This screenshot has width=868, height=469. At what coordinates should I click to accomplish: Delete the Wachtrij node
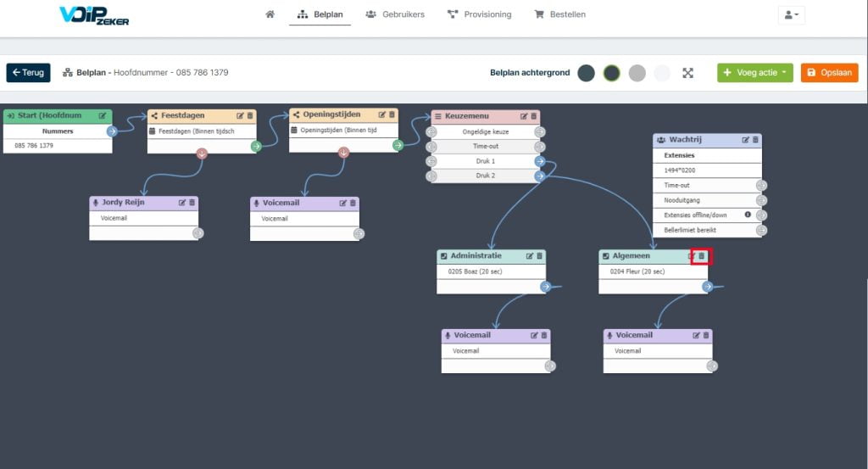755,140
